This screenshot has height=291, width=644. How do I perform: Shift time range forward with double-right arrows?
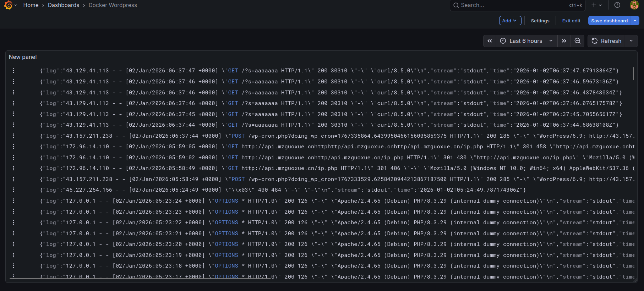[564, 41]
